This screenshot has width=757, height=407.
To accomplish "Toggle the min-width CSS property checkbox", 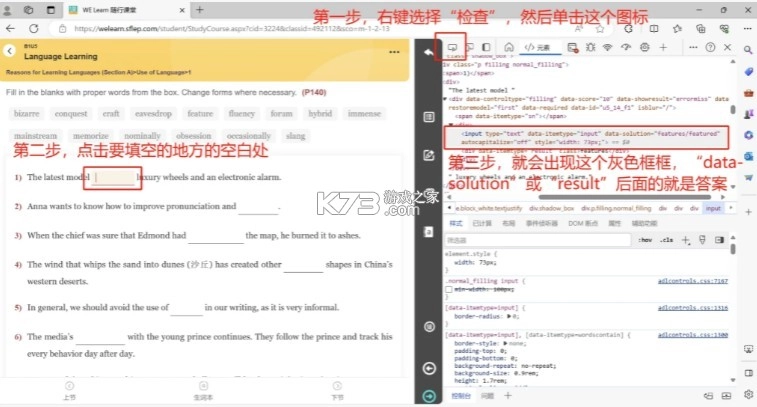I will click(449, 289).
